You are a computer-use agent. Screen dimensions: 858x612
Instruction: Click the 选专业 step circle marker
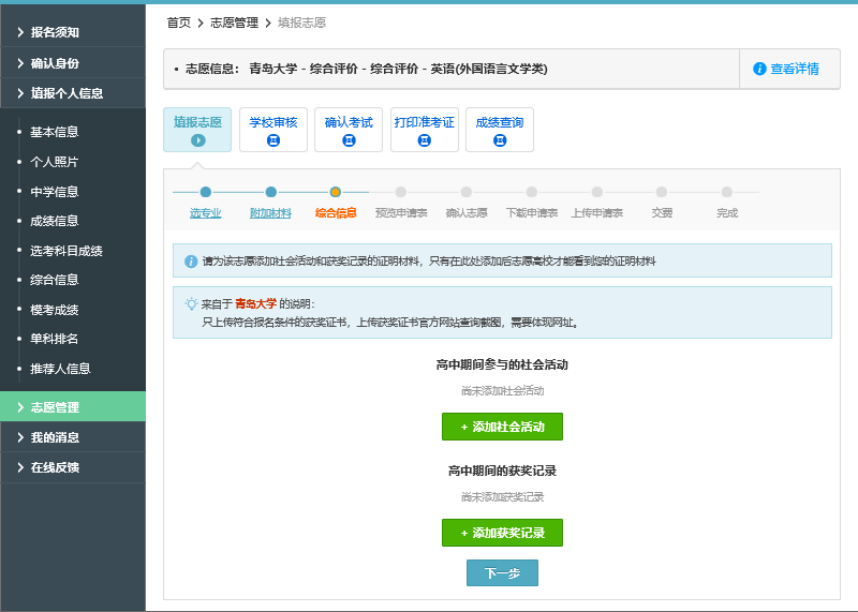tap(205, 192)
